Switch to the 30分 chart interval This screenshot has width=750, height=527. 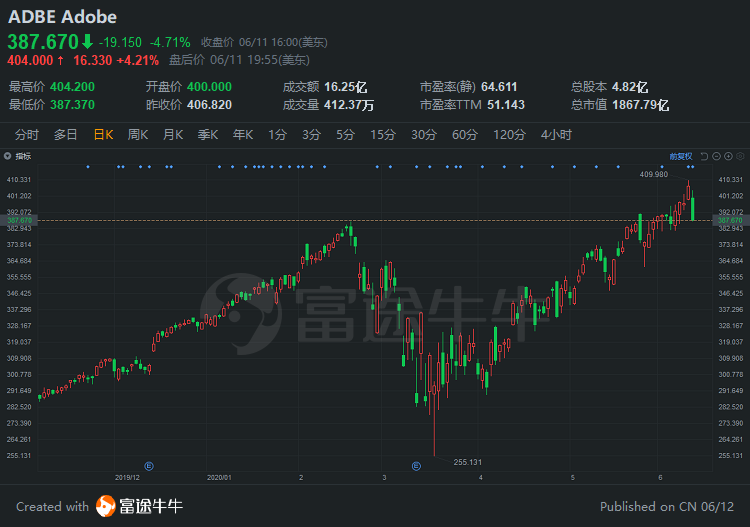[424, 135]
